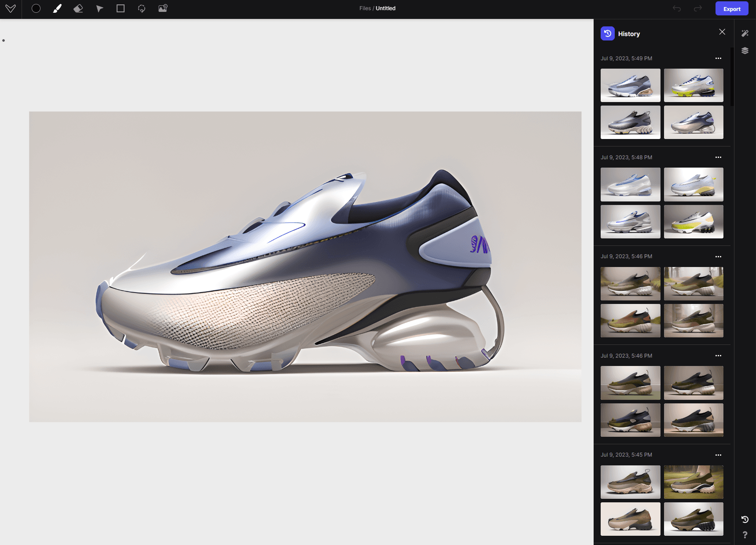
Task: Select bottom-right thumbnail in 5:49 PM group
Action: pos(694,122)
